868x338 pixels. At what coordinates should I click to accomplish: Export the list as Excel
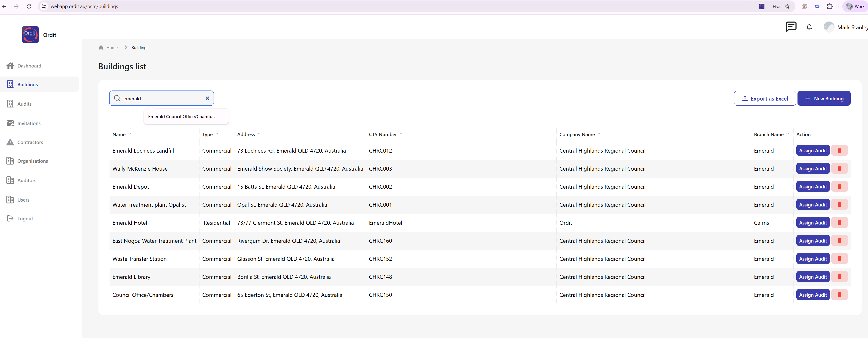(x=764, y=98)
